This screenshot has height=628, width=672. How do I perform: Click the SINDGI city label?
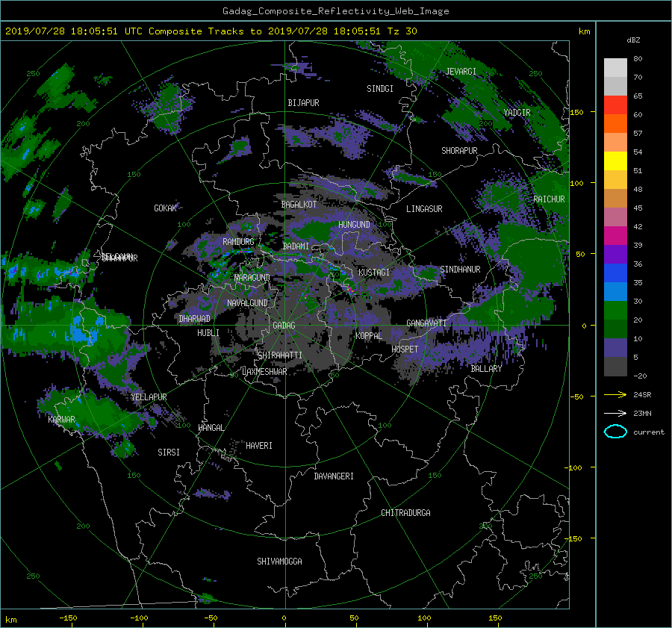(380, 89)
